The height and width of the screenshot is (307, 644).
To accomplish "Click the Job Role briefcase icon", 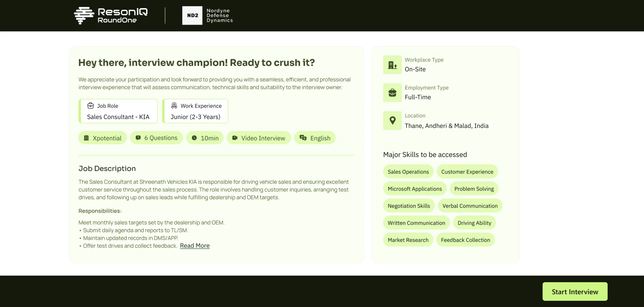I will point(91,106).
